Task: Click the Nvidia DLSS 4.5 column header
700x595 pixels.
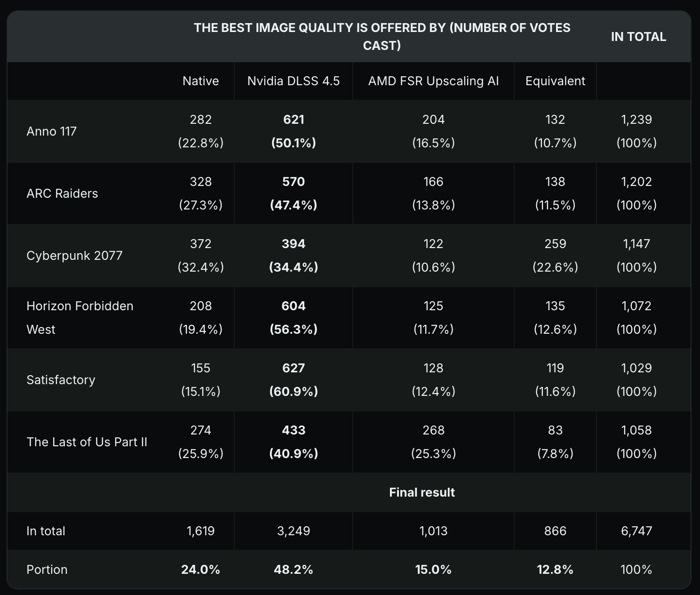Action: (293, 81)
